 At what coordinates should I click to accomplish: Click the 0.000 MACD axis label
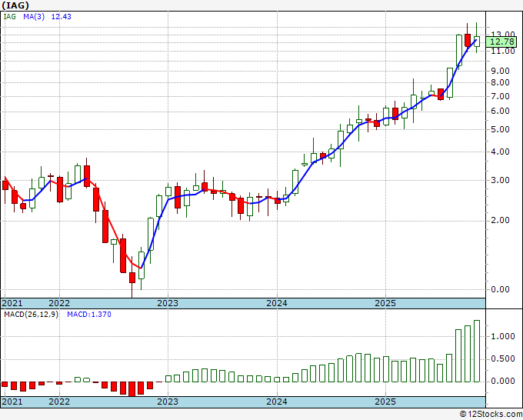tap(503, 381)
